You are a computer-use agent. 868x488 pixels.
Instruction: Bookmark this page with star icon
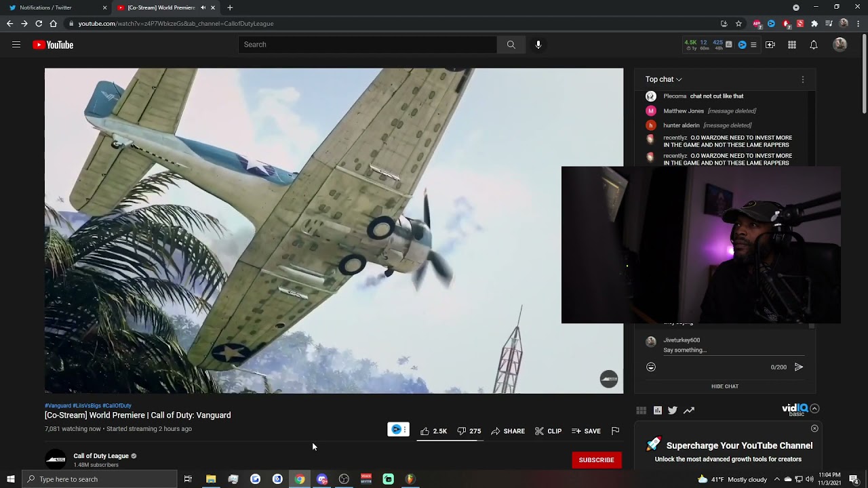click(738, 24)
